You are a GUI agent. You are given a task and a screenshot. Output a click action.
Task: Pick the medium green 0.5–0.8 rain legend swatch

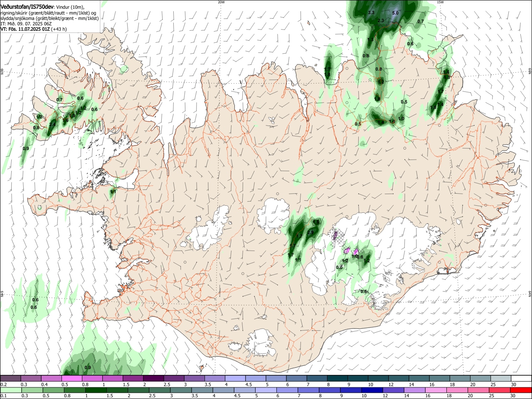coord(53,390)
